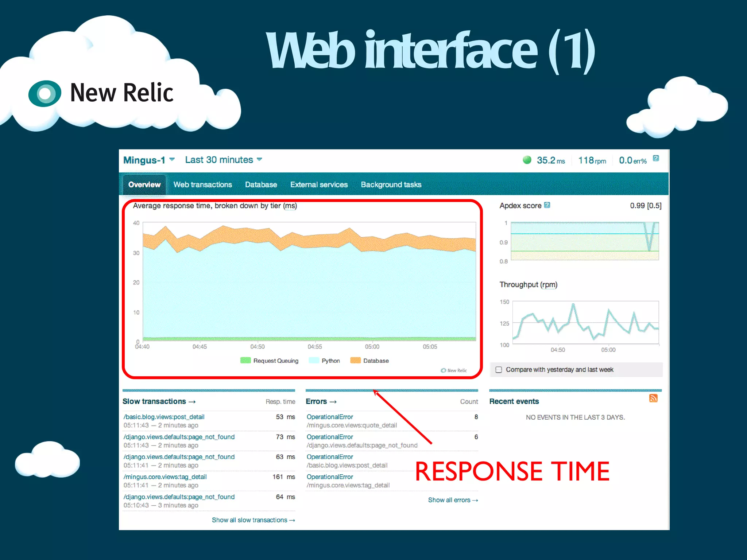Click the average response time area chart
Screen dimensions: 747x560
[x=309, y=281]
